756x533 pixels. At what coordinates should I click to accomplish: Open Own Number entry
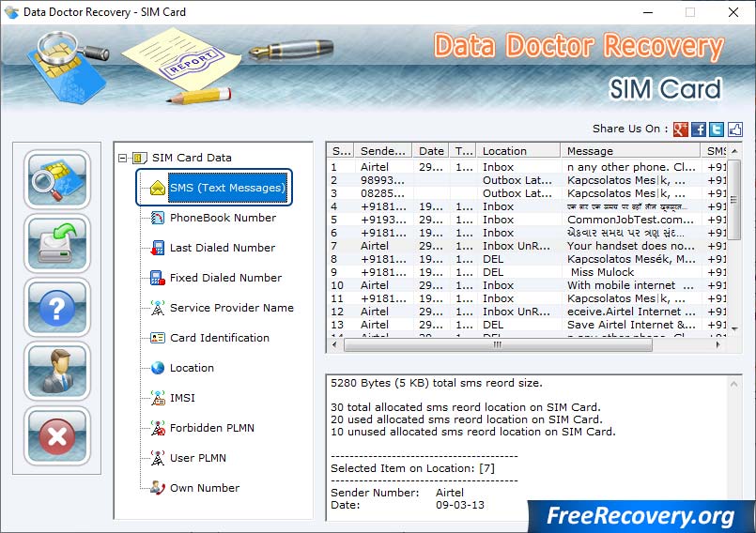[x=205, y=488]
